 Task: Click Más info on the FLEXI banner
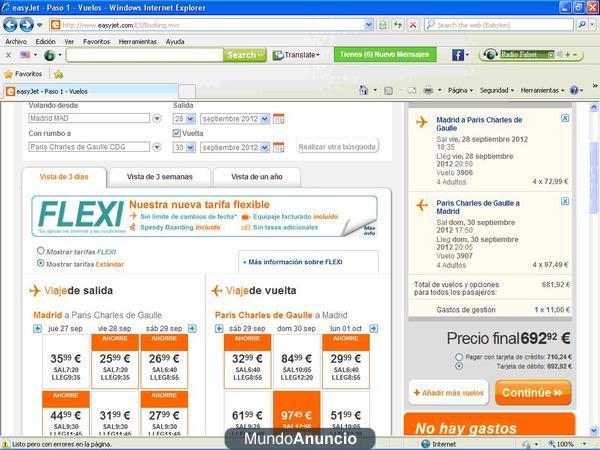tap(369, 230)
